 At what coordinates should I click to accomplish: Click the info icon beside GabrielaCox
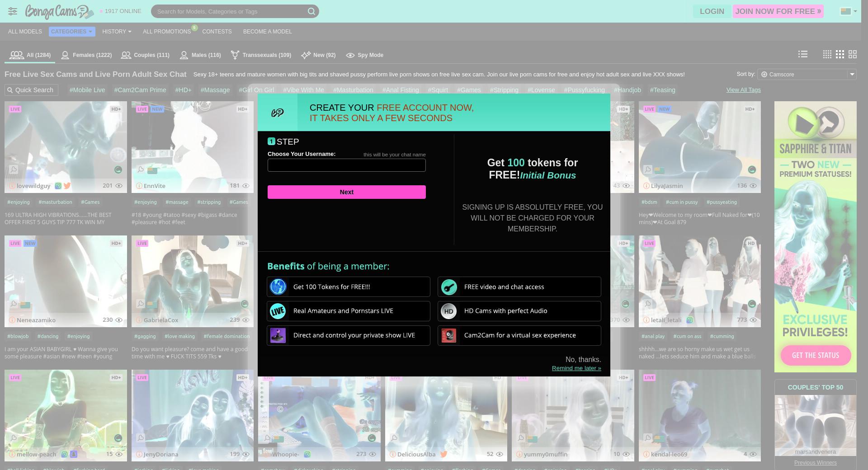(139, 320)
